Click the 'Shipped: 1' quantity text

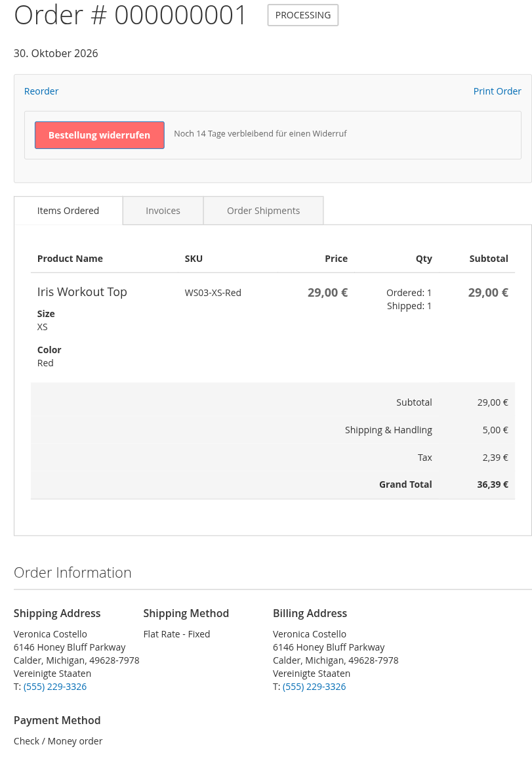[x=409, y=306]
